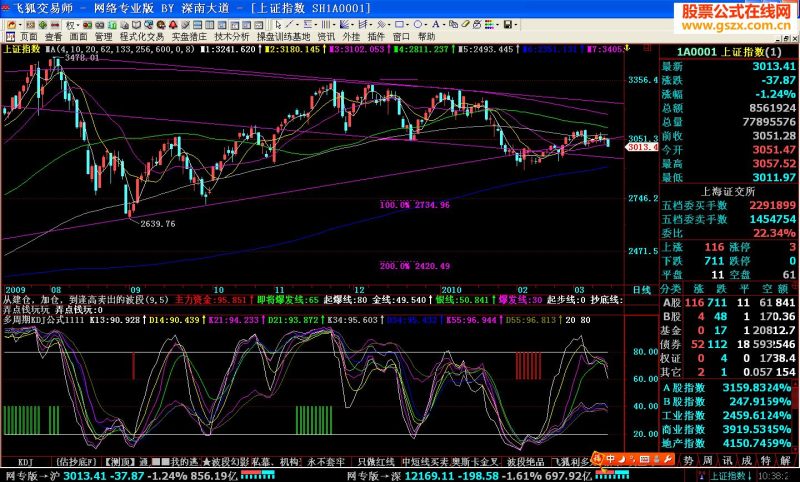Click the 200.0% 2420.49 level label
This screenshot has width=800, height=482.
point(414,266)
